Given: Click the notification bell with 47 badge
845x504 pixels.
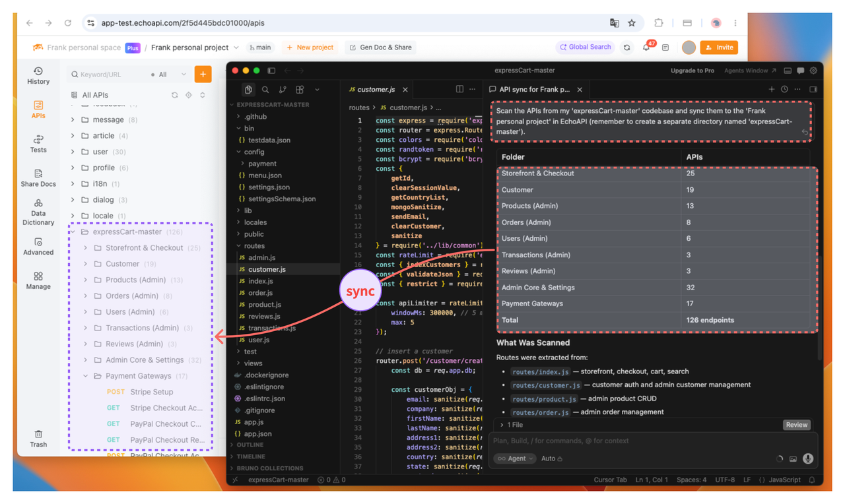Looking at the screenshot, I should tap(646, 47).
